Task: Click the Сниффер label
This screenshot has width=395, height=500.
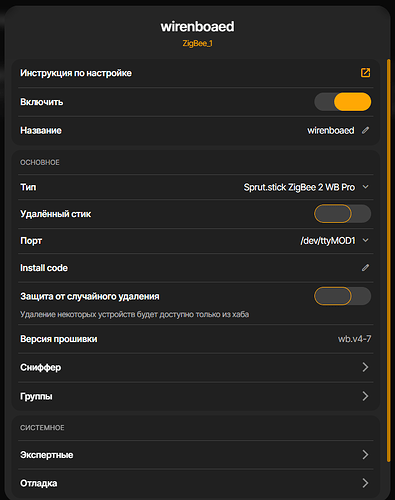Action: 41,367
